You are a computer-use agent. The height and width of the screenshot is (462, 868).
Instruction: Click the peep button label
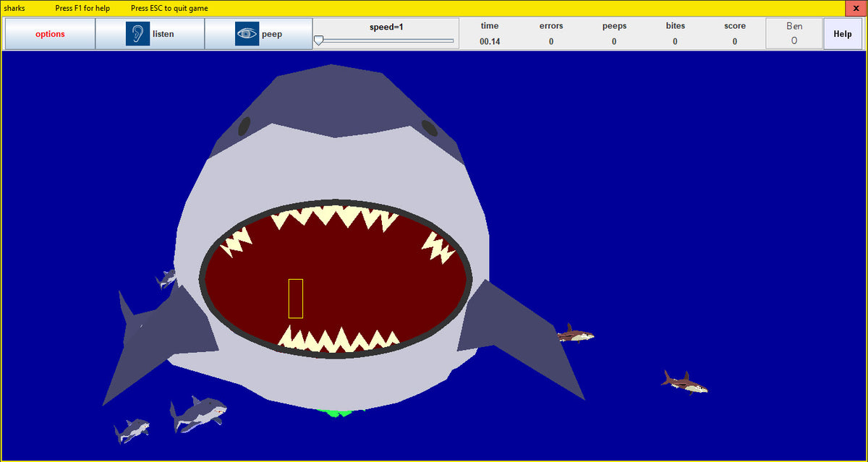(x=272, y=34)
